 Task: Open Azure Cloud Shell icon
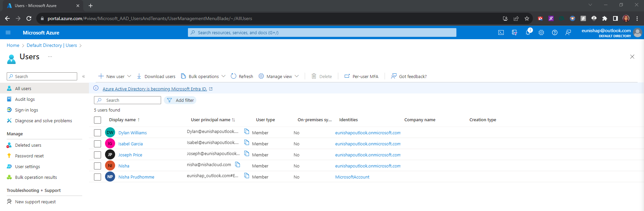[x=501, y=32]
